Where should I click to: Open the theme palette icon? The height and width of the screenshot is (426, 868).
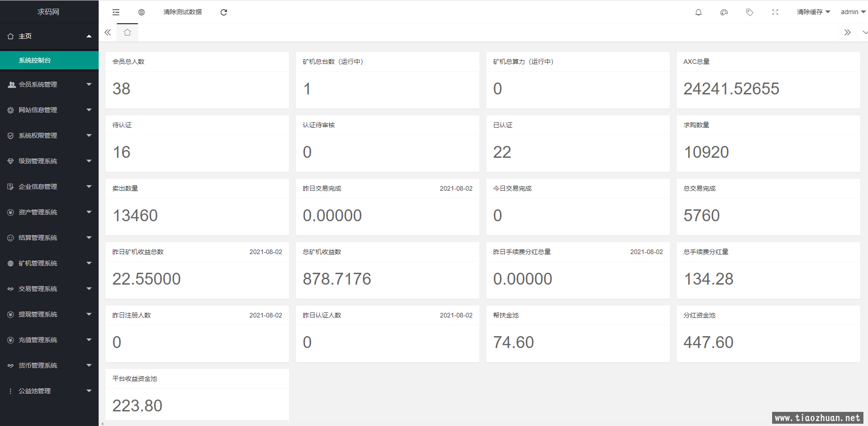click(x=724, y=12)
